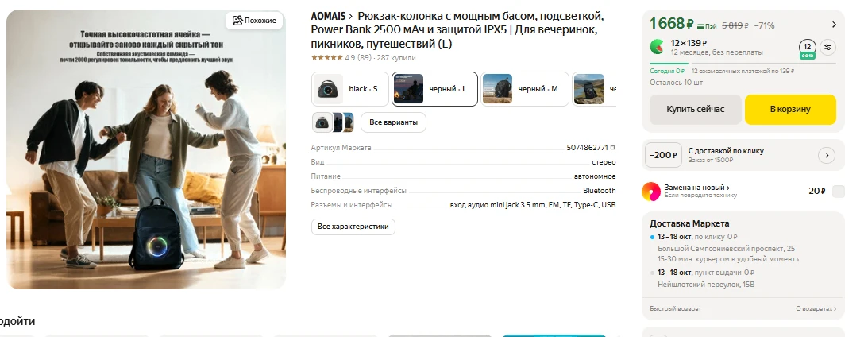Click the green Split installment logo
This screenshot has height=337, width=868.
click(x=657, y=47)
